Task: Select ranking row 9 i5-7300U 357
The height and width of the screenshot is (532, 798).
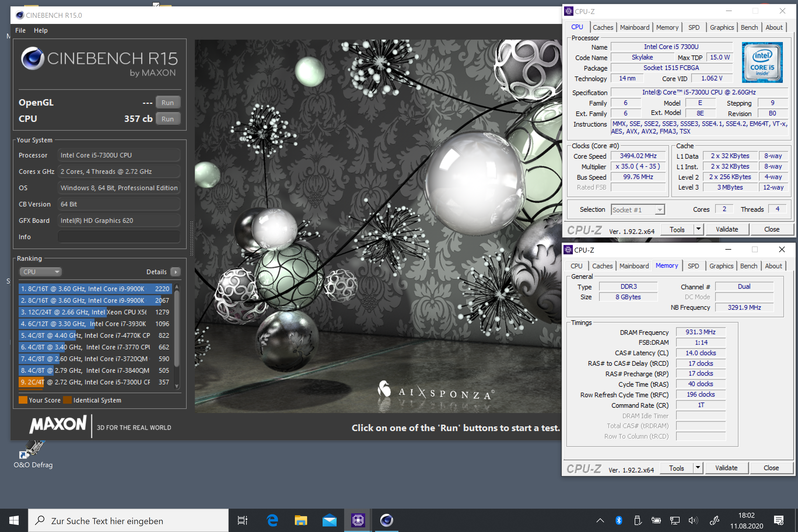Action: click(x=95, y=382)
